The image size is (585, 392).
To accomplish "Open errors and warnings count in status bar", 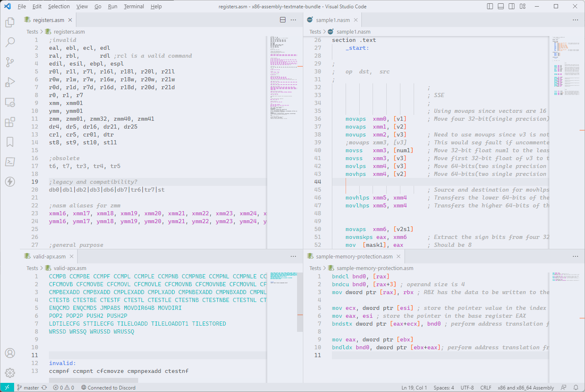I will (64, 387).
